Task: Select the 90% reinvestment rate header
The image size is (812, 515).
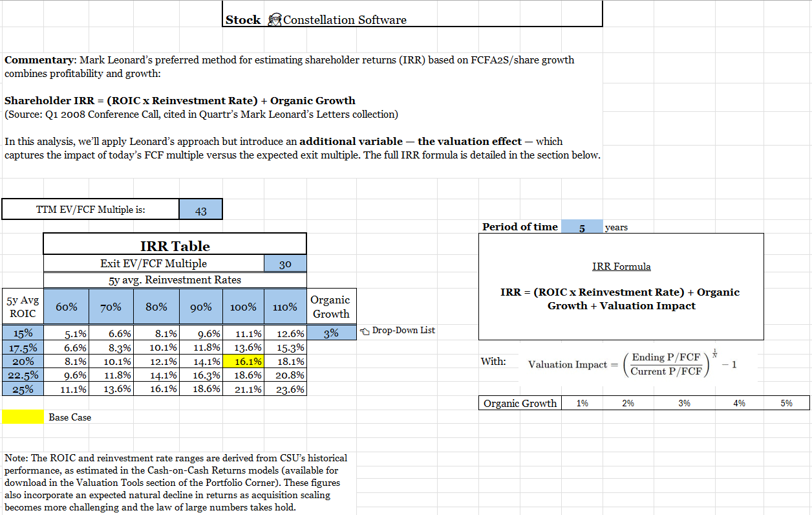Action: pyautogui.click(x=201, y=307)
